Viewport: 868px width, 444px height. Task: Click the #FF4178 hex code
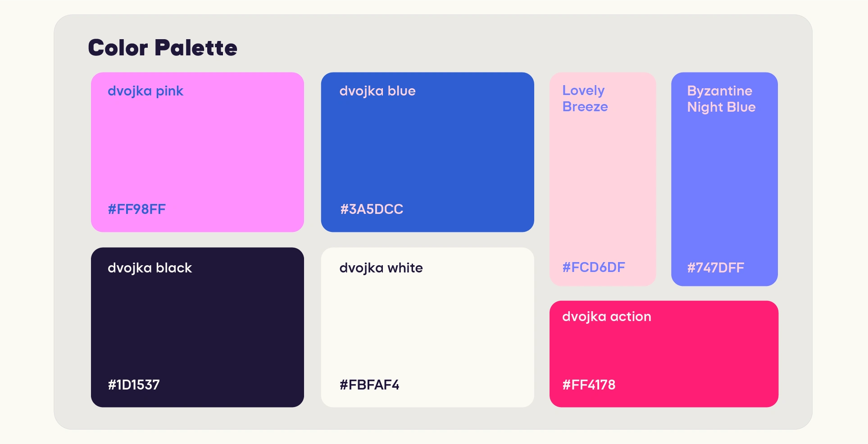(589, 385)
